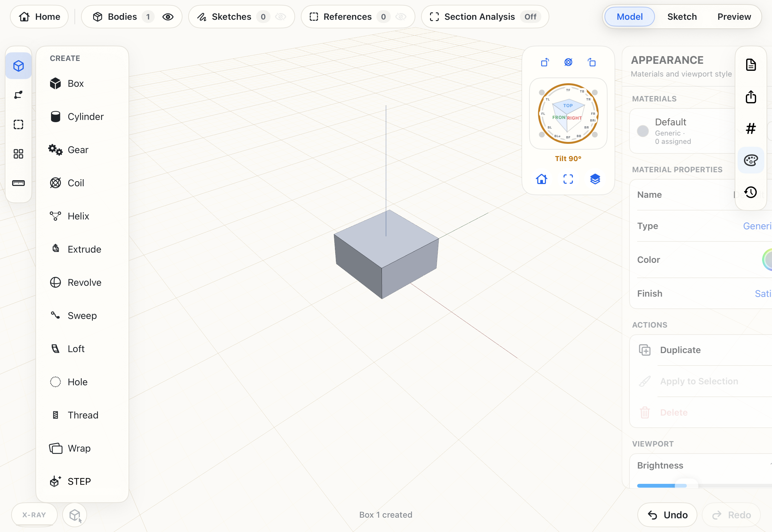The image size is (772, 532).
Task: Open the view layers stack icon
Action: 595,179
